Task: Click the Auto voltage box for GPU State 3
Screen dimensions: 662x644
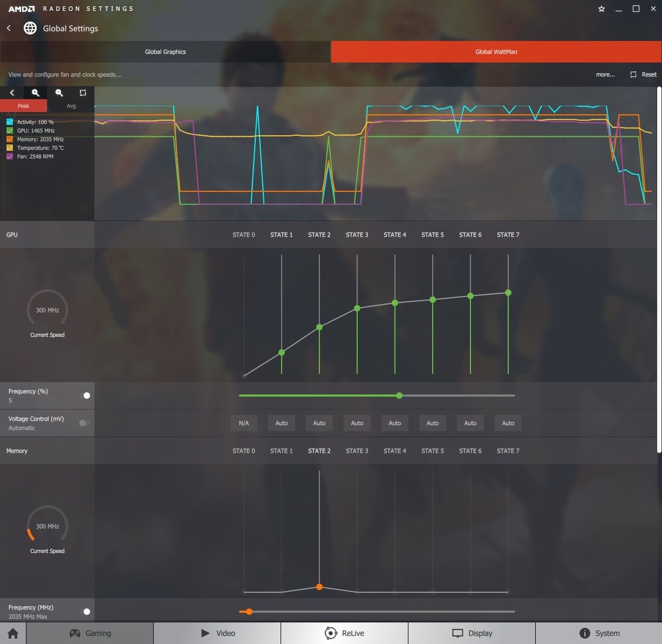Action: (x=357, y=423)
